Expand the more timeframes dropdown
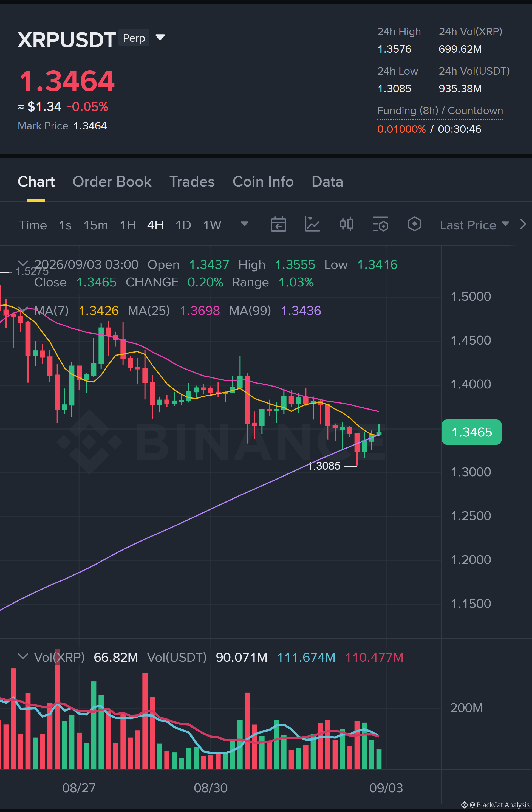The height and width of the screenshot is (812, 532). (244, 224)
